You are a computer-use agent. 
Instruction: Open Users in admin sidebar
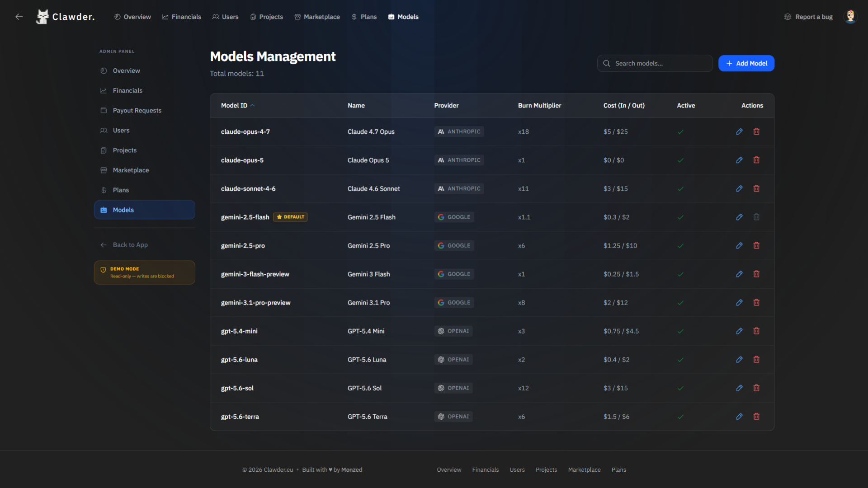pyautogui.click(x=145, y=130)
